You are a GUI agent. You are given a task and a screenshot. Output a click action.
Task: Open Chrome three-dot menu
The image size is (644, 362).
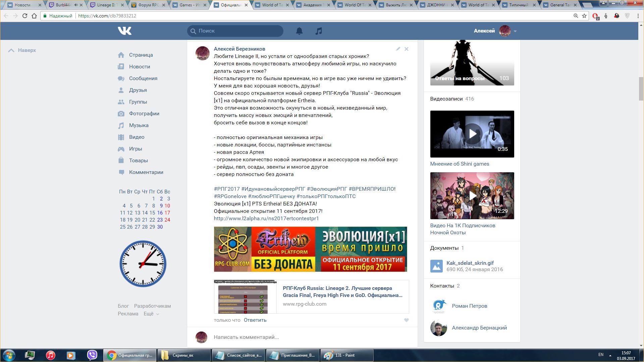click(638, 16)
